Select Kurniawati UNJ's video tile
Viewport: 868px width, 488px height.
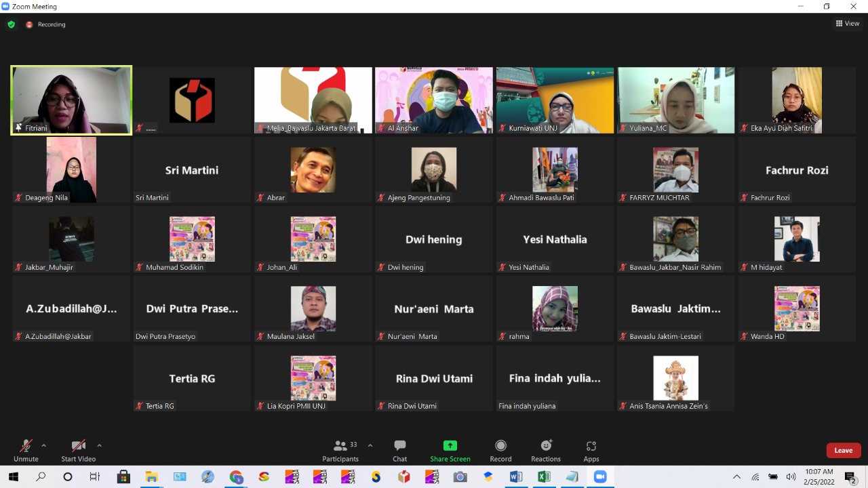(x=555, y=100)
